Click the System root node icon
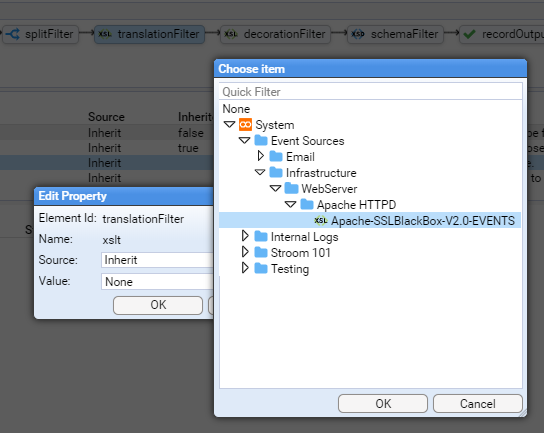 [x=245, y=125]
